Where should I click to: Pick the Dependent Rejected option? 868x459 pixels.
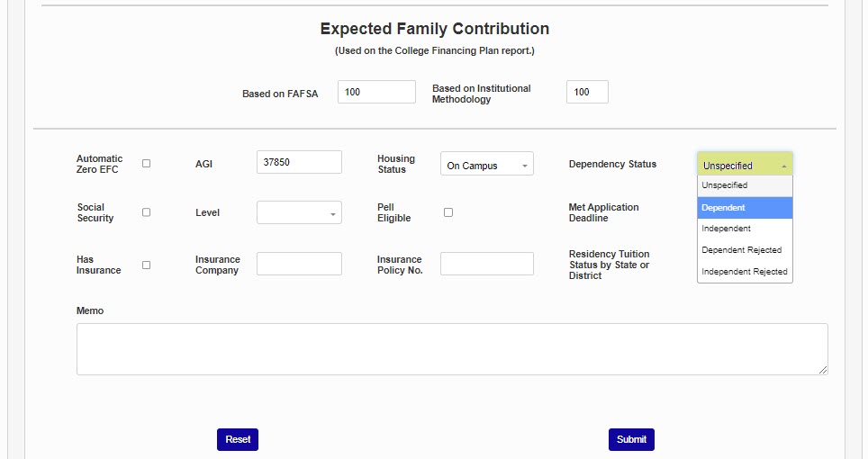pos(745,250)
